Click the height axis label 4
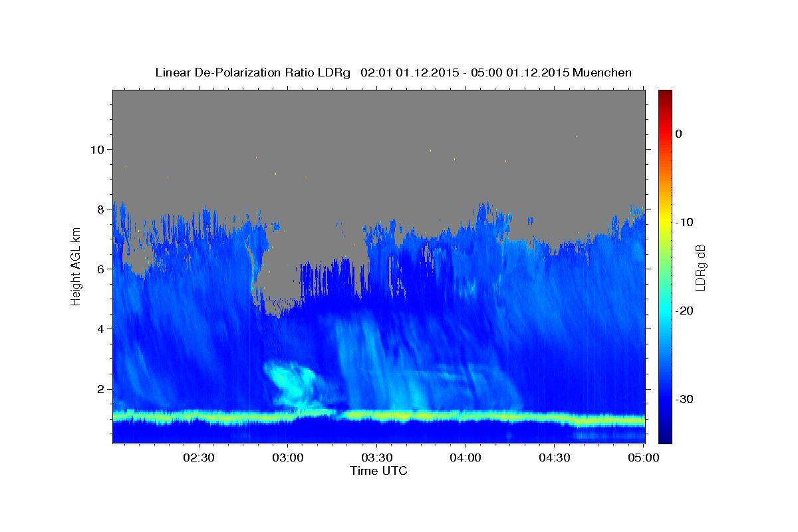798x532 pixels. [102, 329]
